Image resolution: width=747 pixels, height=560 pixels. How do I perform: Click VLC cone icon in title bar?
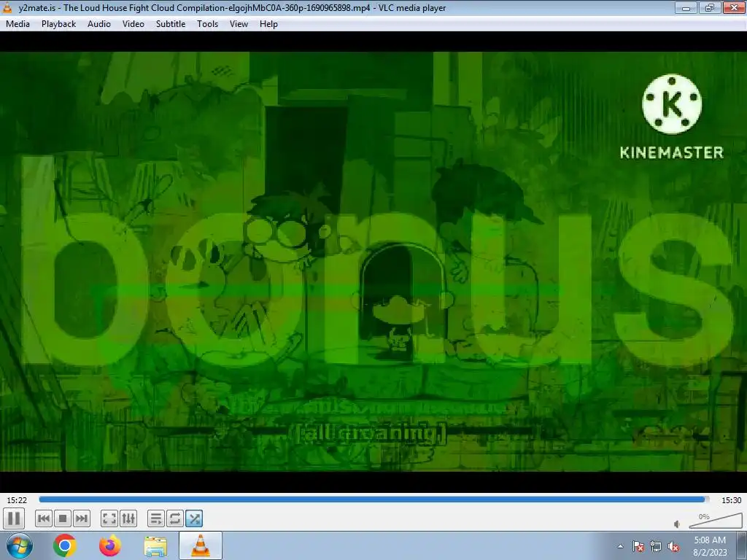pos(7,7)
